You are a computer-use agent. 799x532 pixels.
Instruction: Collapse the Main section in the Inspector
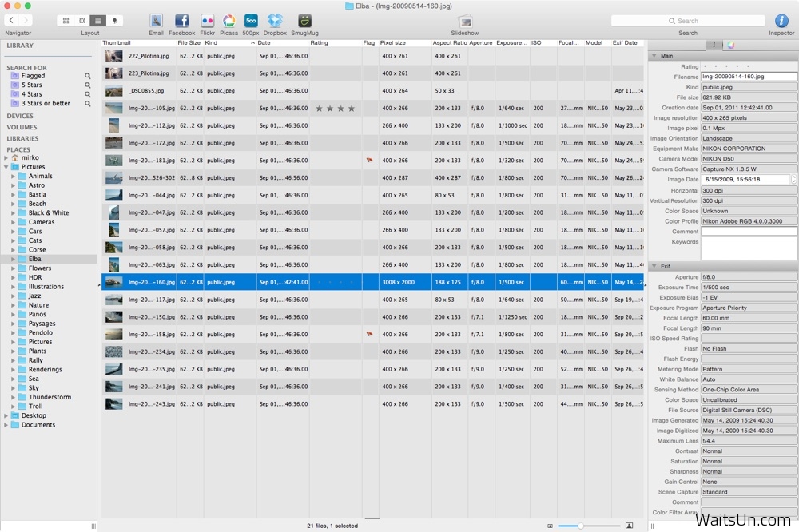point(655,57)
